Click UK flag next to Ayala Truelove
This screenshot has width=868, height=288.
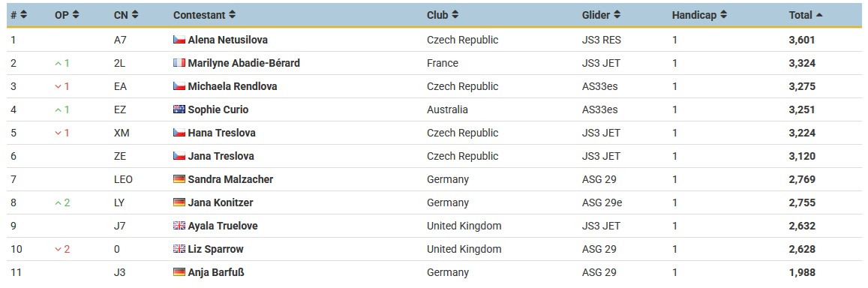pos(179,226)
